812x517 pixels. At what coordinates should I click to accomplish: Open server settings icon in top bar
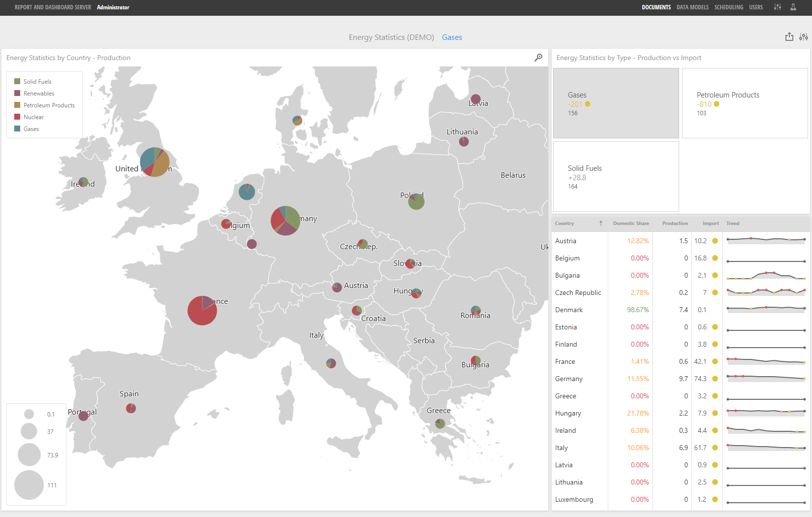point(778,7)
